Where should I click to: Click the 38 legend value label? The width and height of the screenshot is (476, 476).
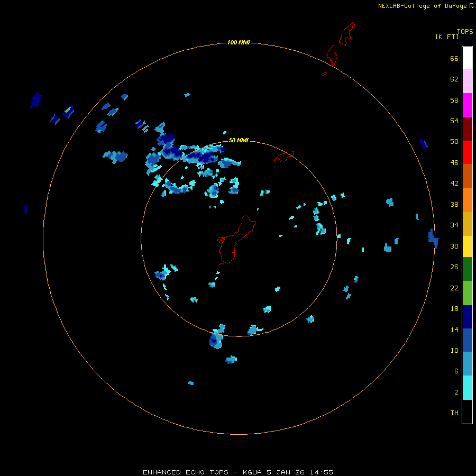[x=454, y=205]
